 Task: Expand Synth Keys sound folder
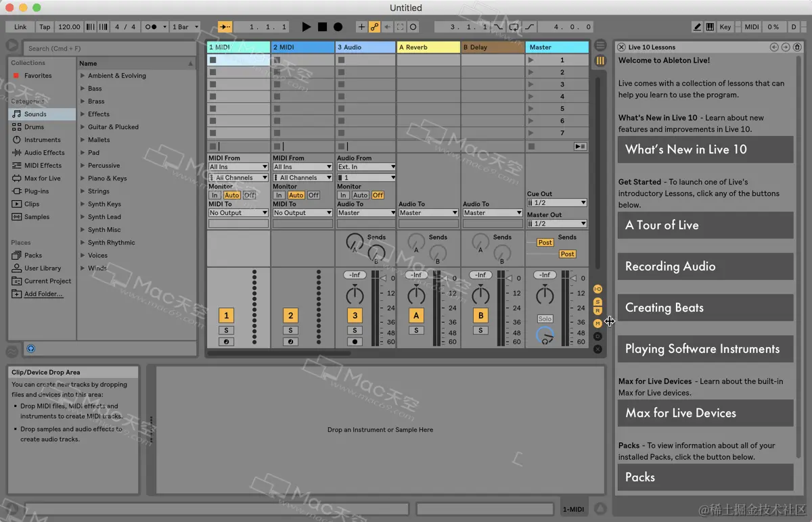pos(83,204)
